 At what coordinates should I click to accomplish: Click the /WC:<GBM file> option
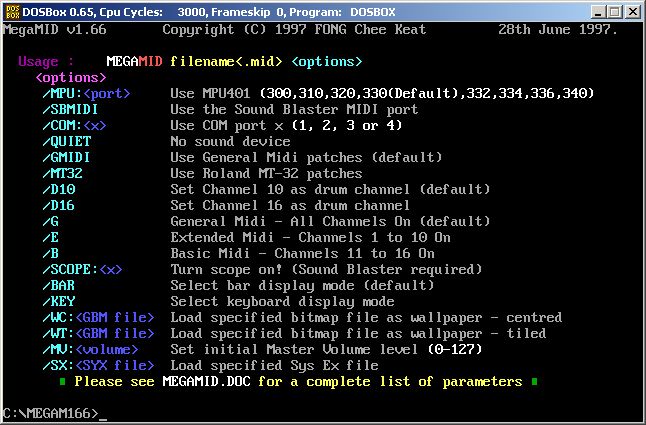[98, 317]
